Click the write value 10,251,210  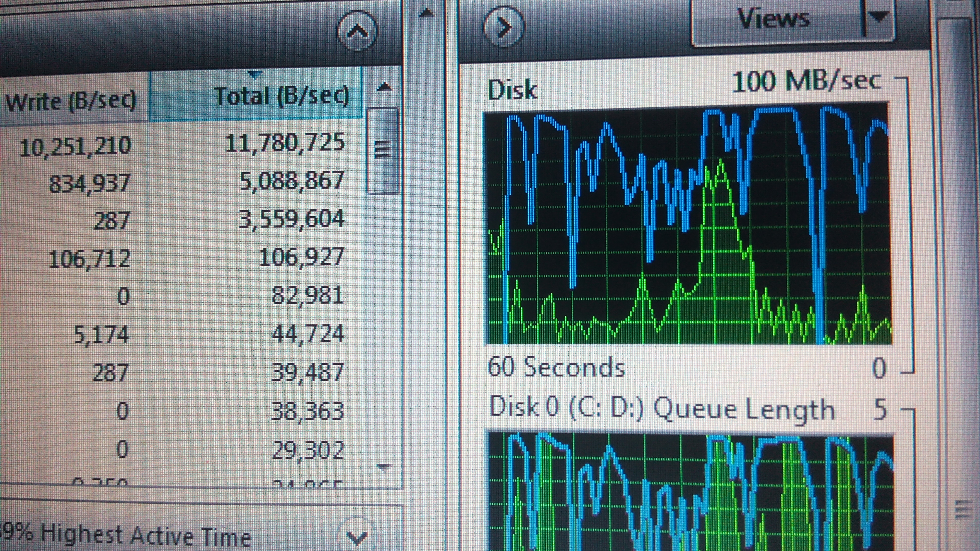[x=75, y=147]
